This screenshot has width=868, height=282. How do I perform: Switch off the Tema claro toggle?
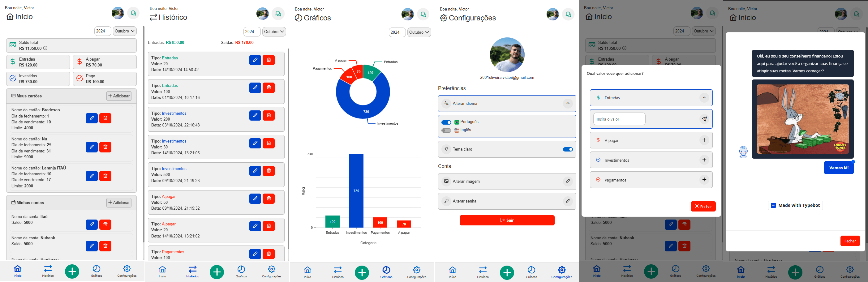tap(568, 149)
